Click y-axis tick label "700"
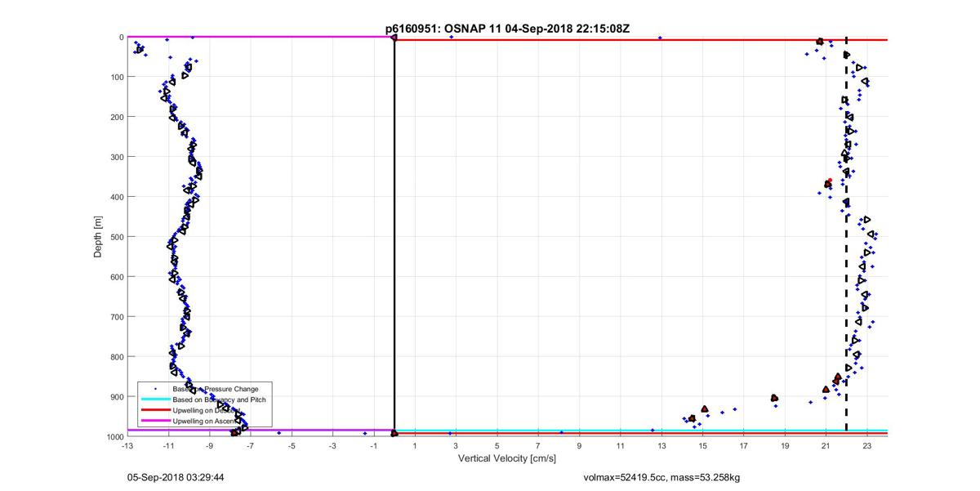Image resolution: width=980 pixels, height=491 pixels. tap(116, 317)
